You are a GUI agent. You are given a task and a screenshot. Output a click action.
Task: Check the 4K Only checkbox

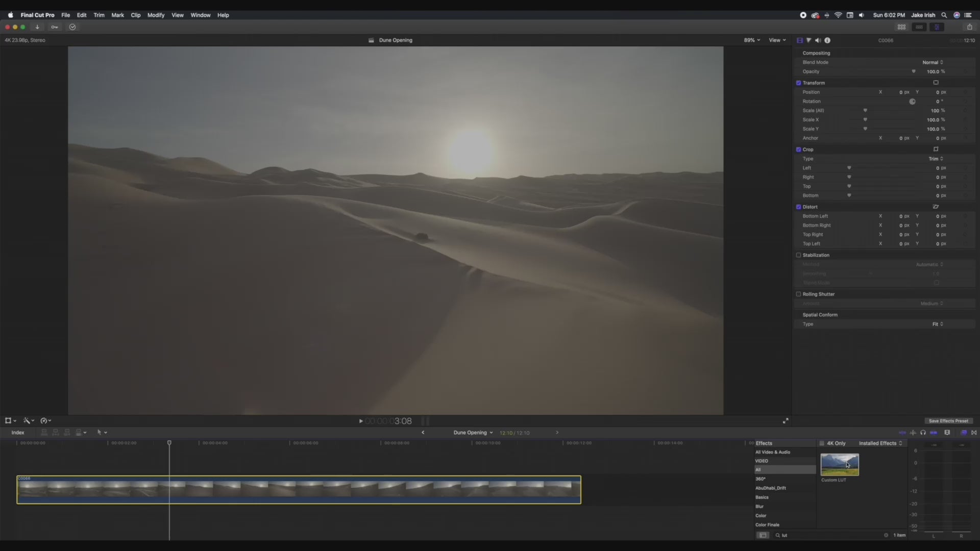coord(822,443)
